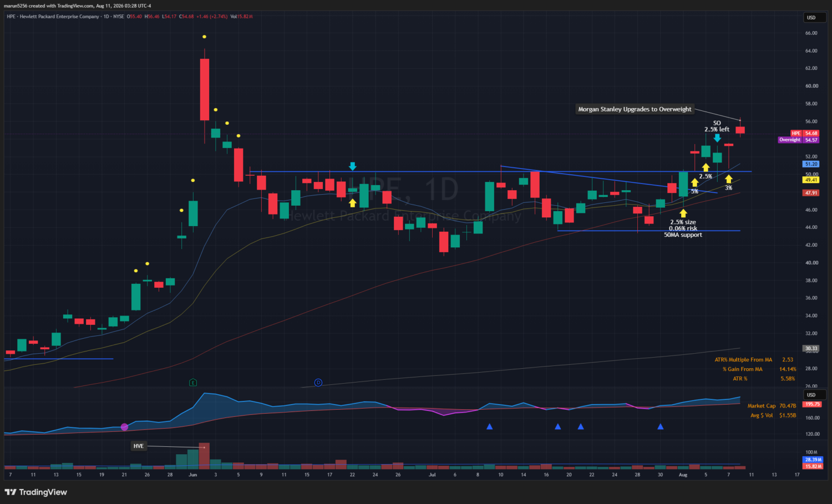832x504 pixels.
Task: Click the yellow 49.41 moving average label
Action: (811, 180)
